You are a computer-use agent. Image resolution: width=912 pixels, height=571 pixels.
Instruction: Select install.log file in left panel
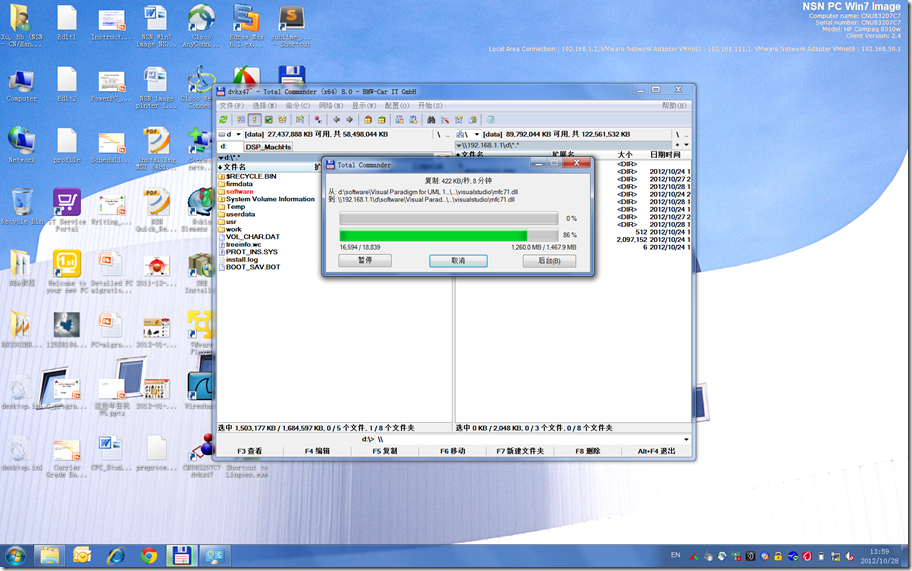click(241, 259)
